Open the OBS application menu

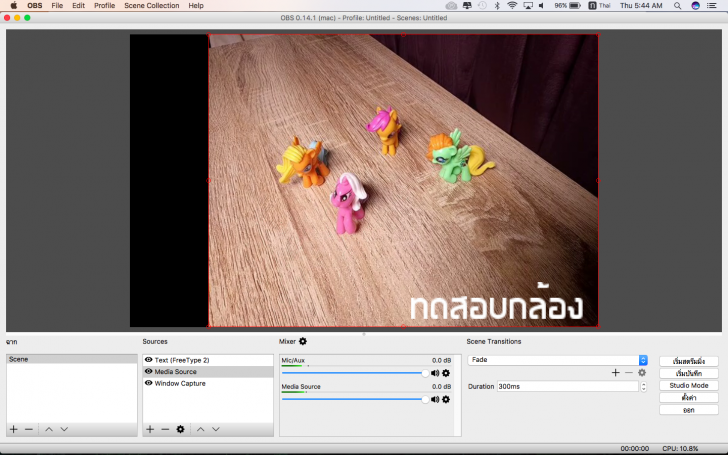35,6
